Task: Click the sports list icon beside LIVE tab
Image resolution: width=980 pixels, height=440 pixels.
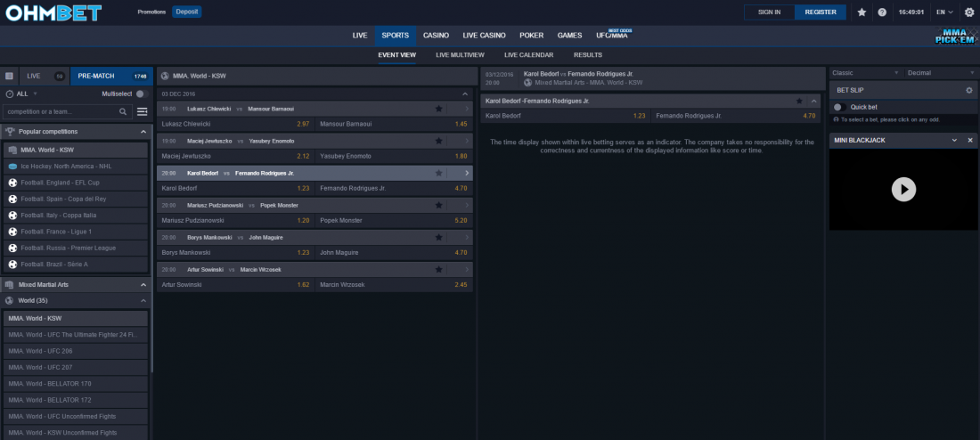Action: coord(10,76)
